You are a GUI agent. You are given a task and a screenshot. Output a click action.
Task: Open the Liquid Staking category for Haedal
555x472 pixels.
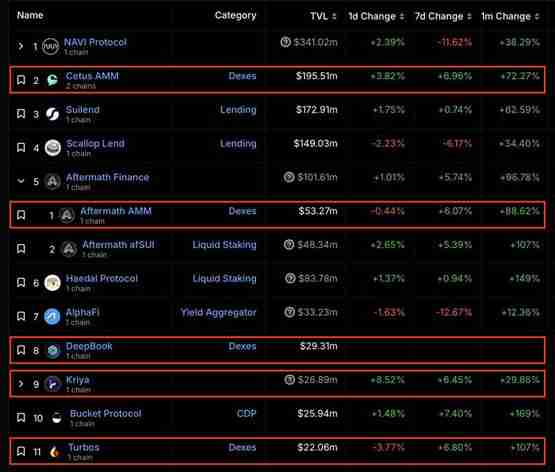(x=224, y=278)
